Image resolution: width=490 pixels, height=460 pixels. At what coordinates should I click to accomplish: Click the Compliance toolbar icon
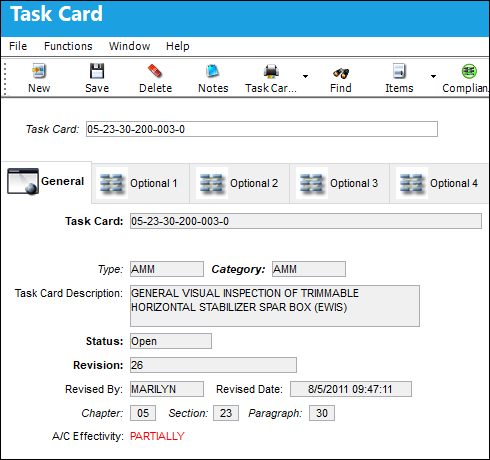(x=469, y=71)
